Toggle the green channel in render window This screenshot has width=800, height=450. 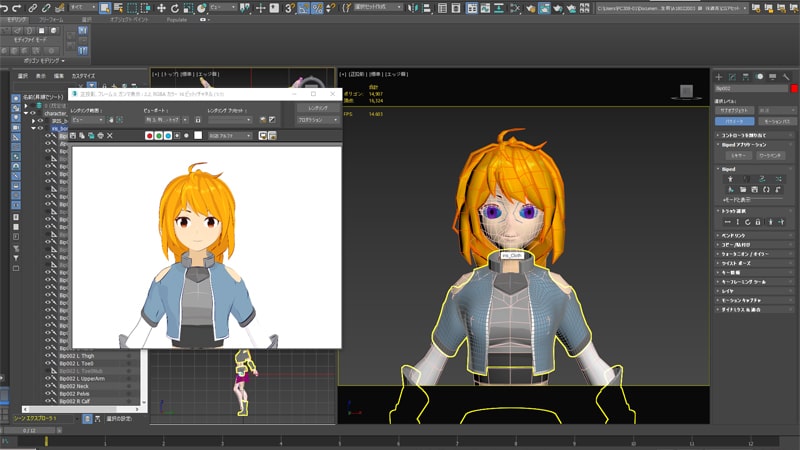point(159,135)
